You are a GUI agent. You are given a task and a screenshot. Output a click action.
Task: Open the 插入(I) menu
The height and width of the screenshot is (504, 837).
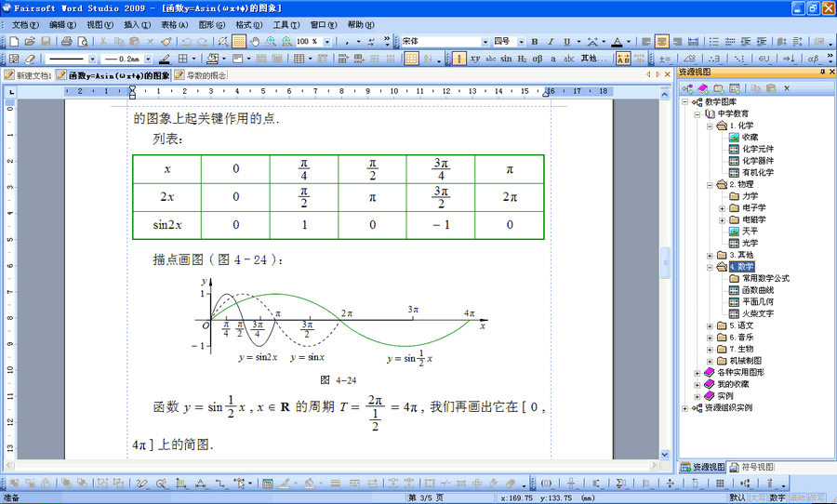pyautogui.click(x=138, y=24)
